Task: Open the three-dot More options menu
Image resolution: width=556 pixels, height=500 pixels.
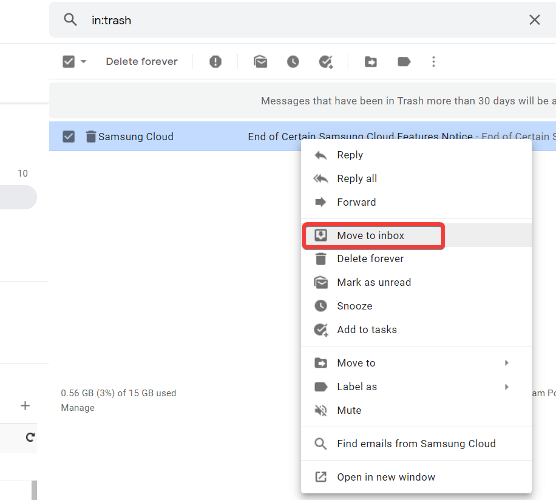Action: [x=433, y=62]
